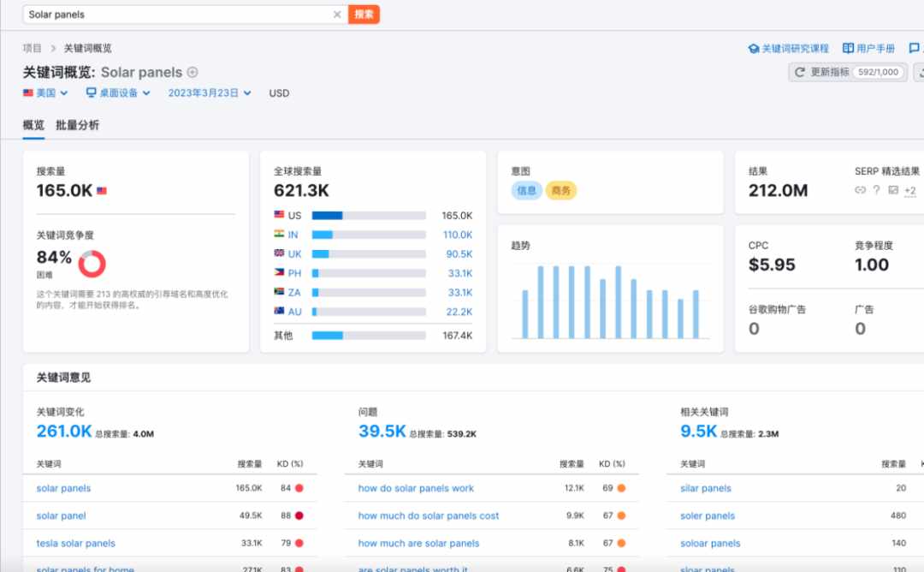Open the 项目 breadcrumb link

33,48
